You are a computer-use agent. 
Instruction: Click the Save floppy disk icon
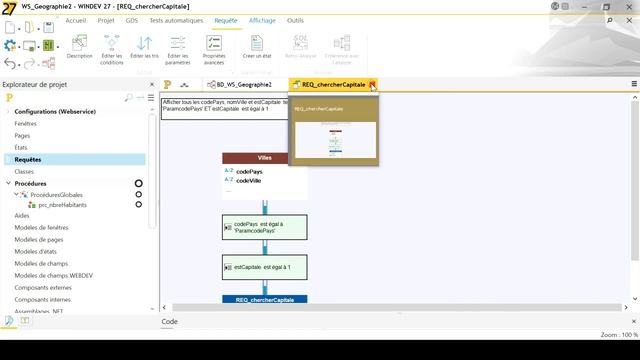49,28
